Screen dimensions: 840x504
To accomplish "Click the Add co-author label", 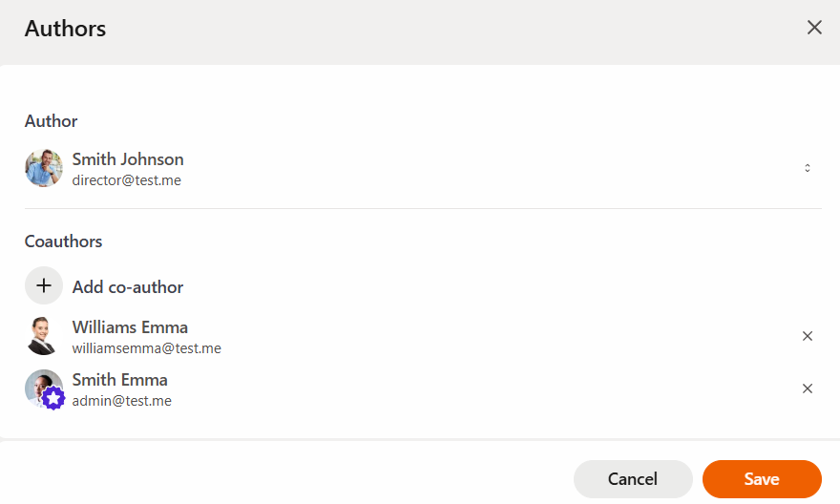I will (x=128, y=287).
